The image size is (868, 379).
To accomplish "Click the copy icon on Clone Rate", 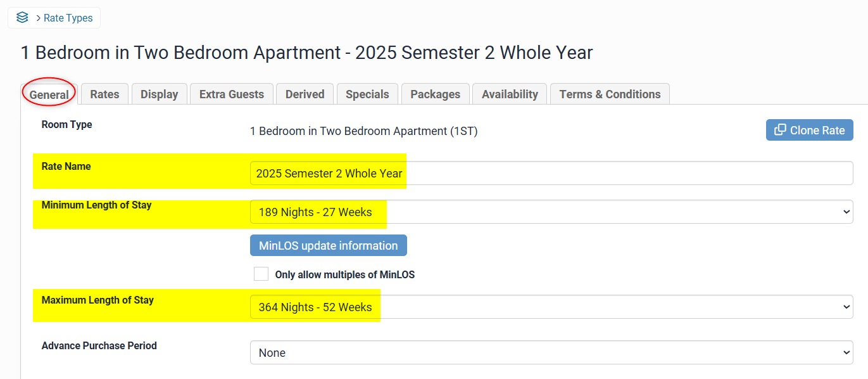I will click(x=780, y=131).
